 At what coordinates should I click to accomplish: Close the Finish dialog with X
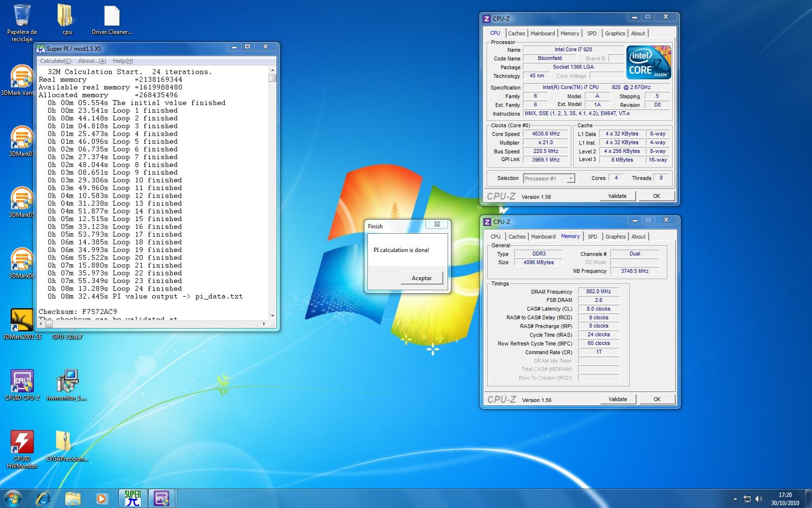(x=437, y=224)
